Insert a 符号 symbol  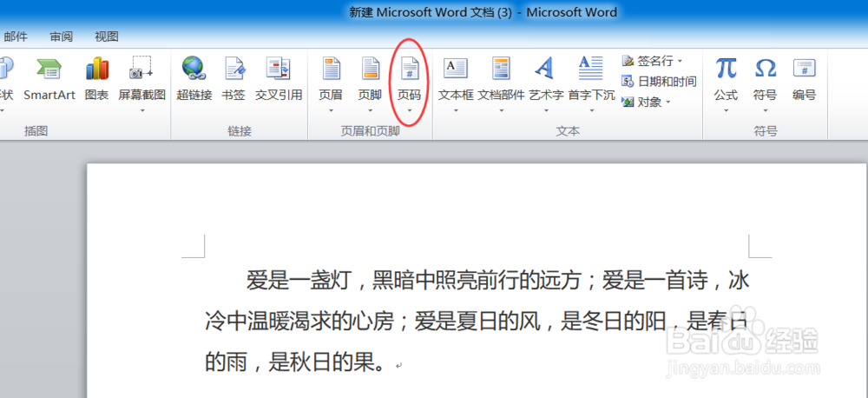point(765,79)
